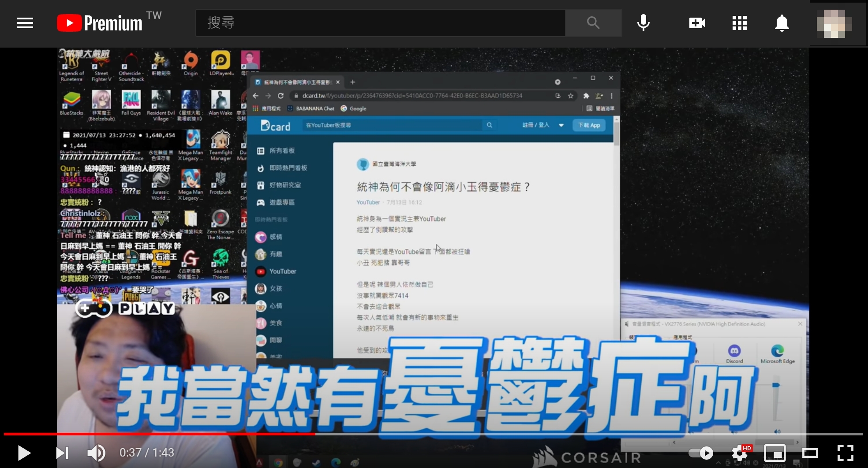Viewport: 868px width, 468px height.
Task: Click the 下載 App button
Action: (x=589, y=125)
